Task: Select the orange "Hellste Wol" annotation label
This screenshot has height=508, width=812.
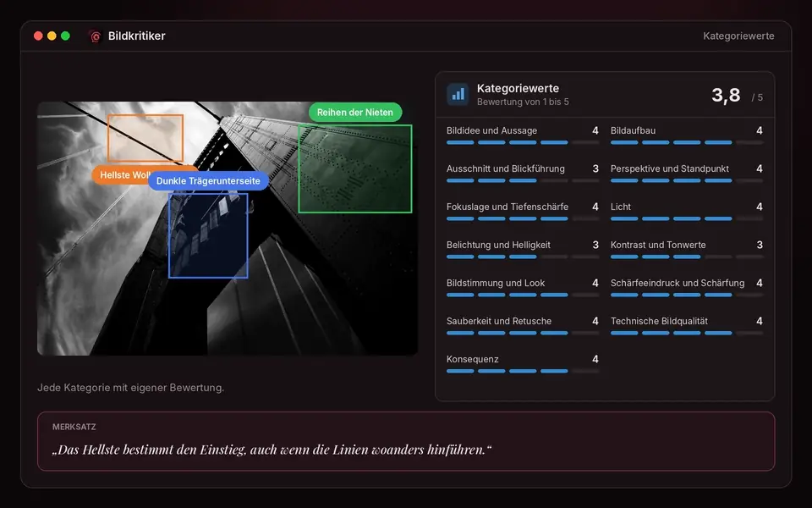Action: tap(121, 175)
